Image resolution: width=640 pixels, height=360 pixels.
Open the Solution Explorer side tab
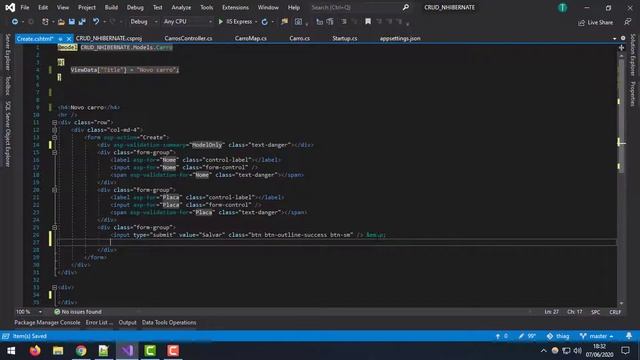click(633, 55)
